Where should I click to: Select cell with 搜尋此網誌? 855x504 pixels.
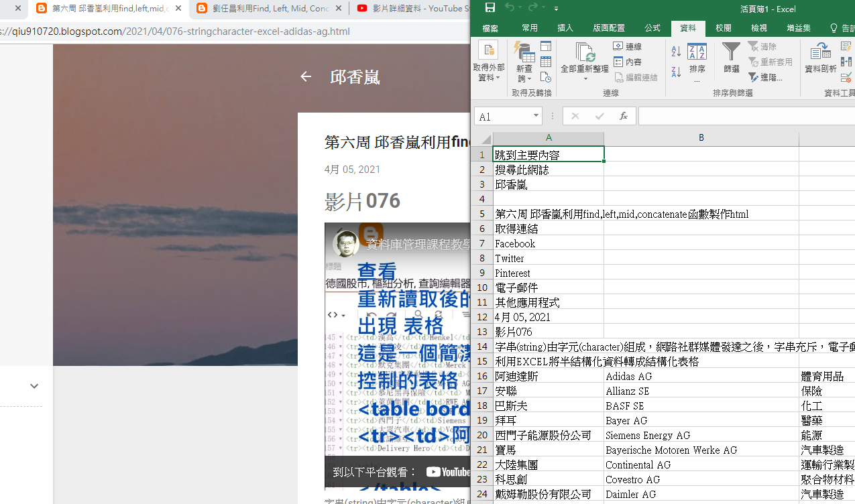click(549, 170)
